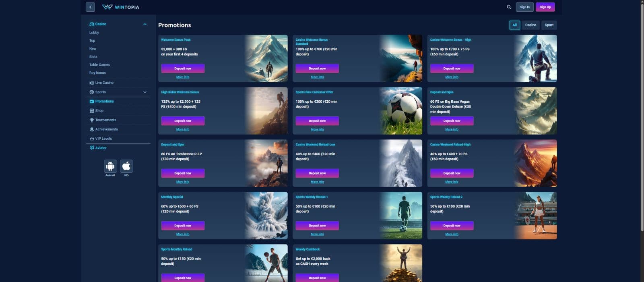
Task: Launch the Aviator game
Action: click(101, 148)
